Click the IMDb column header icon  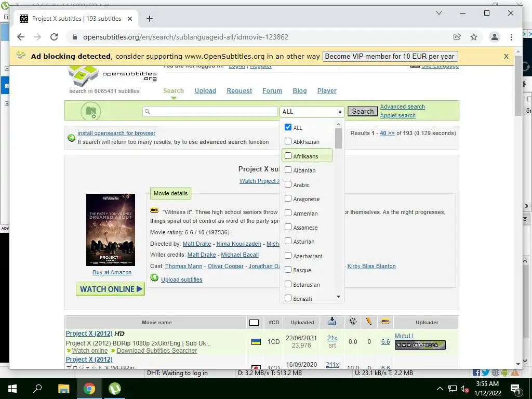pos(385,321)
